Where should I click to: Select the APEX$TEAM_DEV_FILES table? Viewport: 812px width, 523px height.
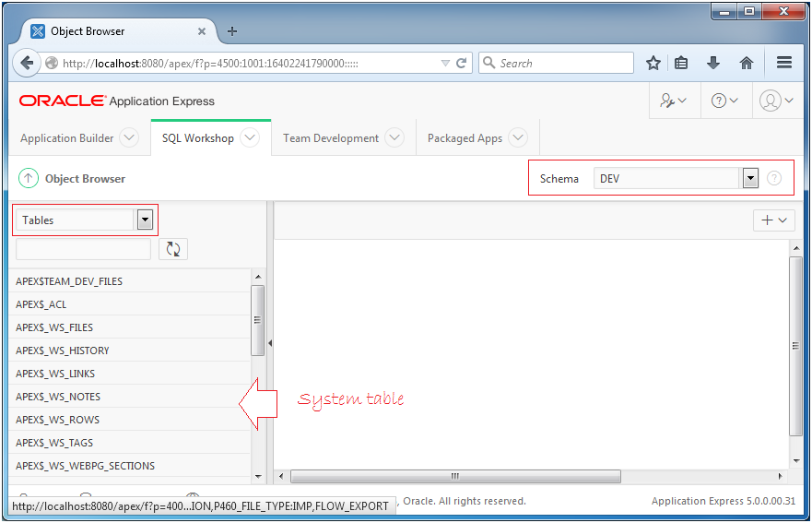129,281
